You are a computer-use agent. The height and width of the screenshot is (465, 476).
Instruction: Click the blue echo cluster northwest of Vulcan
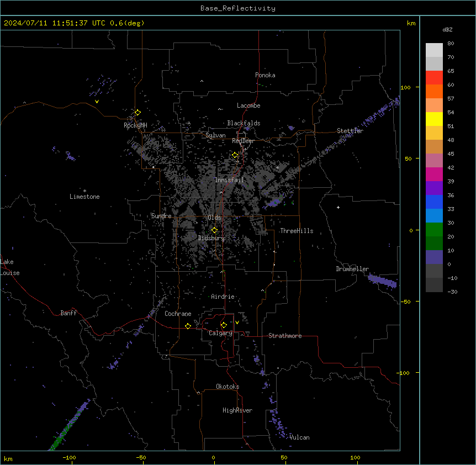click(x=277, y=423)
